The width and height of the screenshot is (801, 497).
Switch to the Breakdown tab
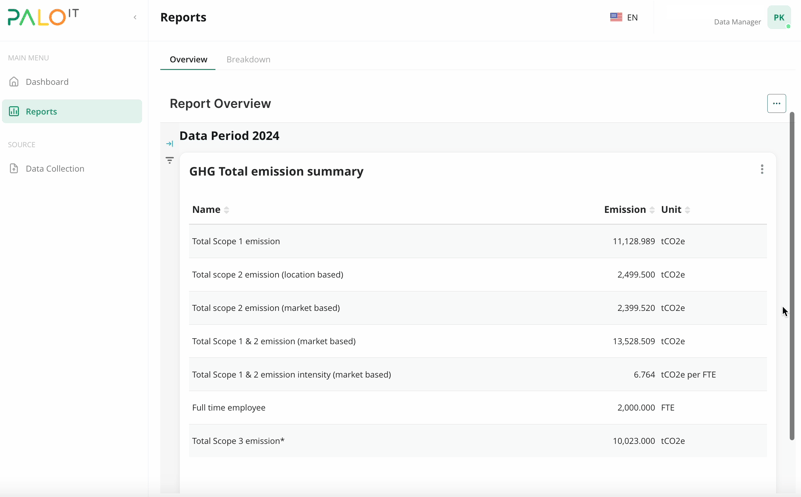click(x=248, y=59)
